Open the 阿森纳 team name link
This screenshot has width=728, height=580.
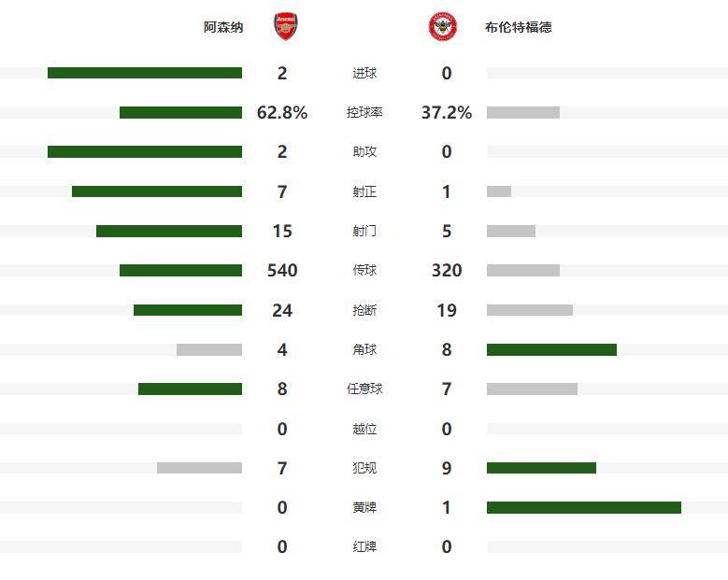[223, 27]
